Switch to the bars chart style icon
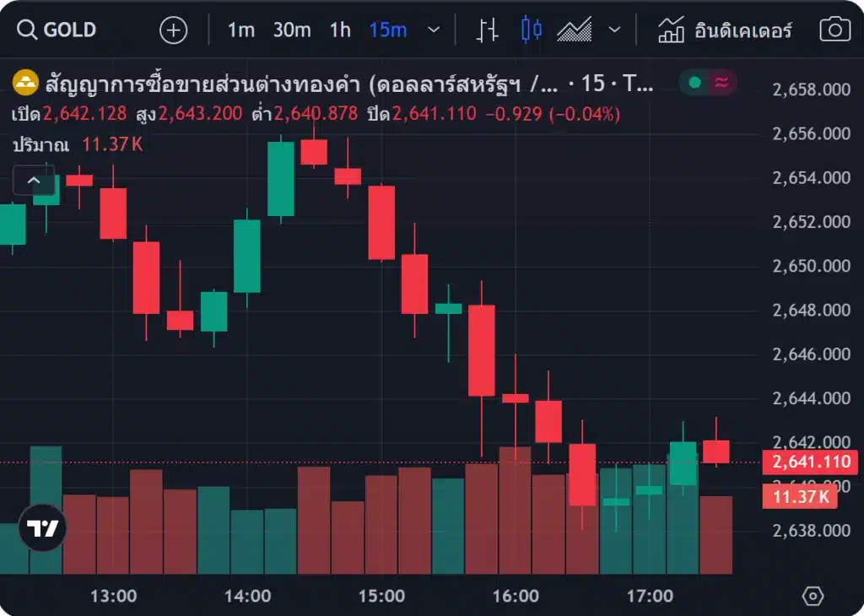This screenshot has height=616, width=864. click(x=488, y=30)
